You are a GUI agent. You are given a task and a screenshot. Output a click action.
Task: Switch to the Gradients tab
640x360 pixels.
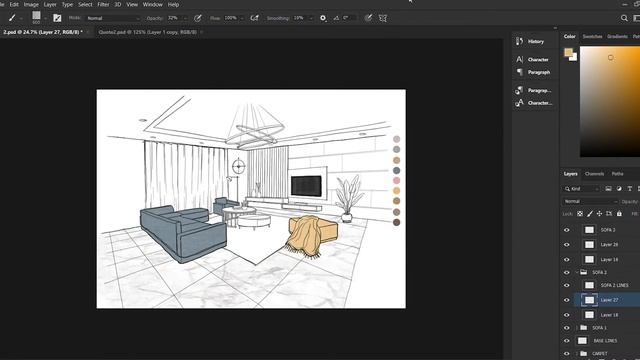pyautogui.click(x=617, y=36)
